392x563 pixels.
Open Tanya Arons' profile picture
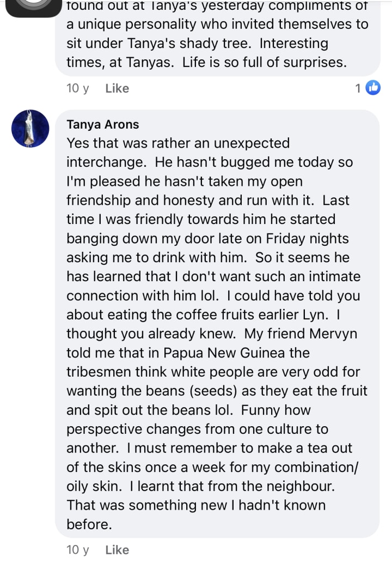pos(30,129)
